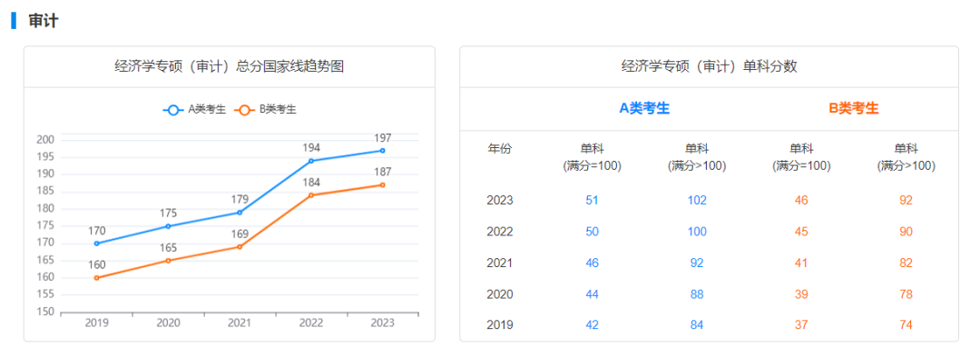
Task: Click the value 78 in the 2020 row
Action: click(x=906, y=294)
